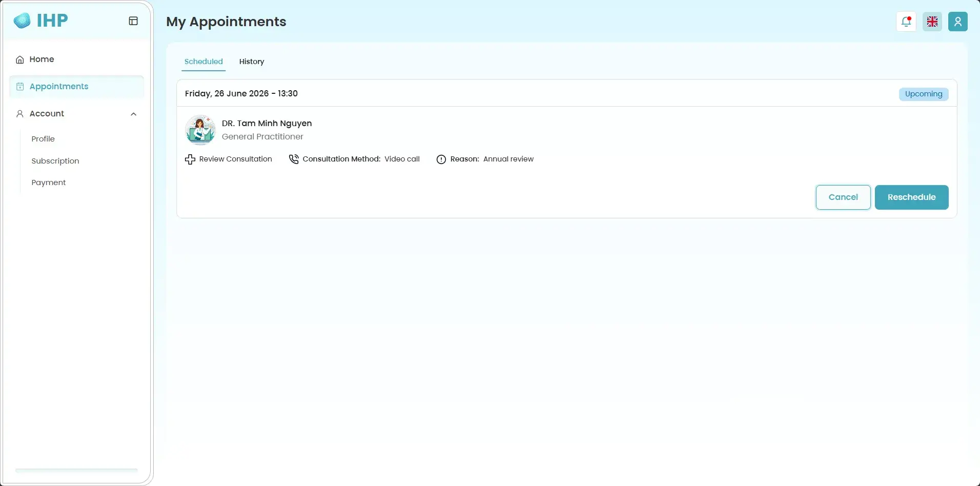Image resolution: width=980 pixels, height=486 pixels.
Task: Cancel the appointment
Action: click(x=843, y=197)
